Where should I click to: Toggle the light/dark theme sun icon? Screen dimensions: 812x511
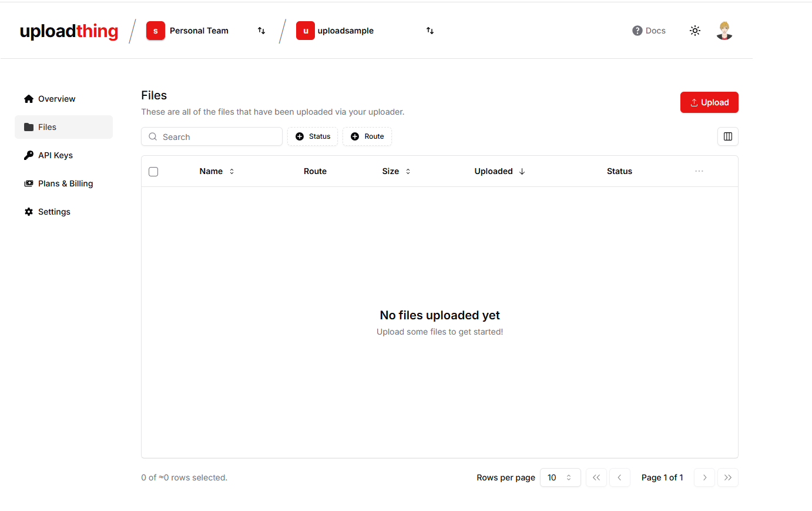(x=695, y=31)
